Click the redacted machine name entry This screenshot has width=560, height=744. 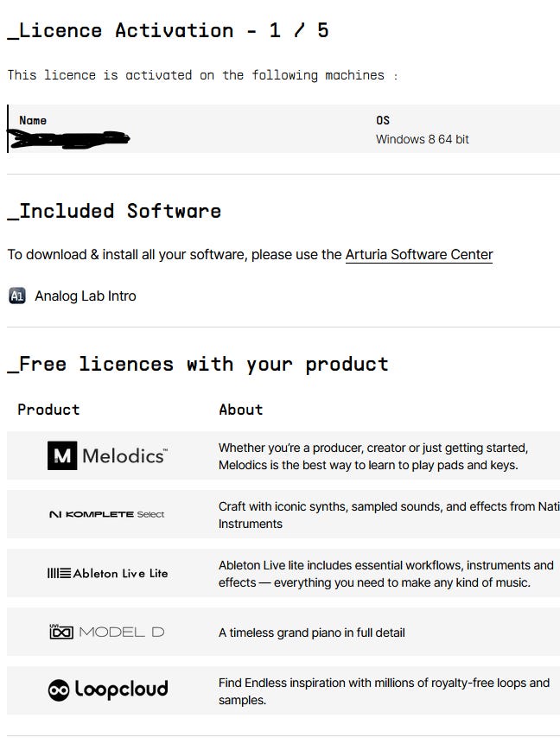69,137
